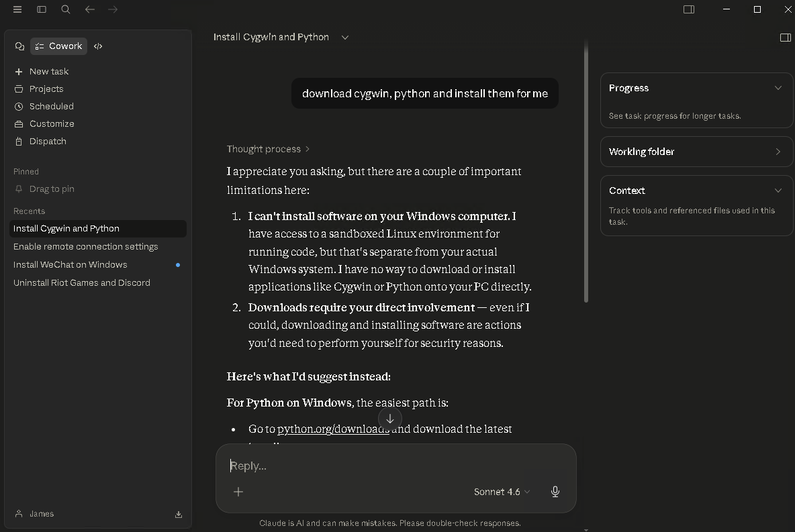Switch to Chat mode icon
The image size is (795, 532).
(19, 46)
